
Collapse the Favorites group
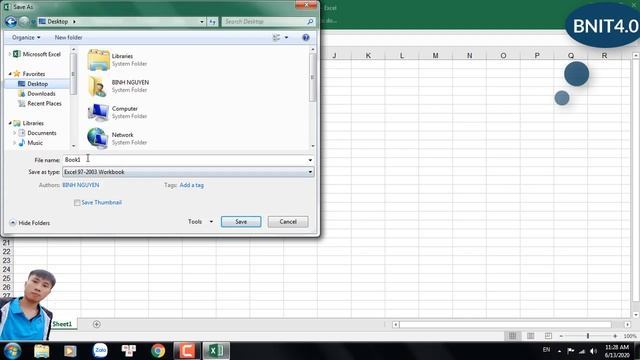pos(10,74)
